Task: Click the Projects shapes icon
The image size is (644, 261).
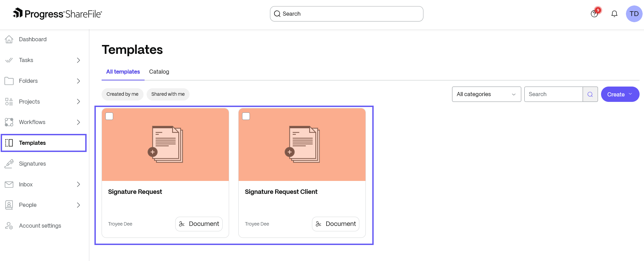Action: [9, 102]
